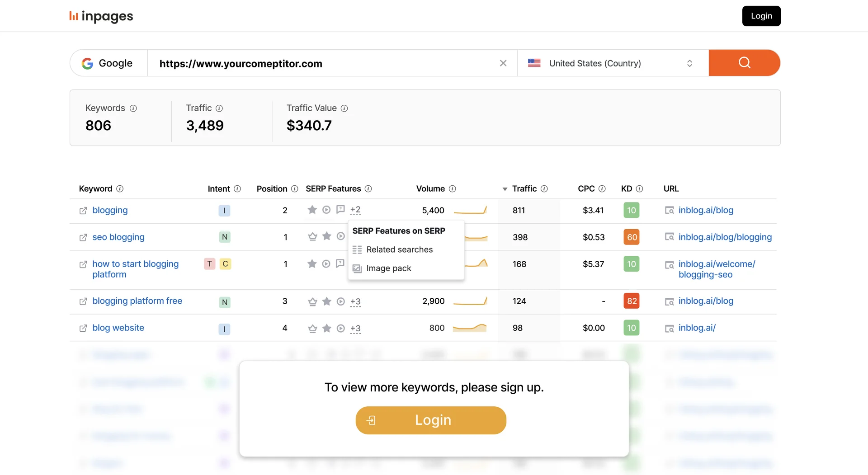Click the featured snippet crown icon for blog website
Image resolution: width=868 pixels, height=475 pixels.
[312, 329]
